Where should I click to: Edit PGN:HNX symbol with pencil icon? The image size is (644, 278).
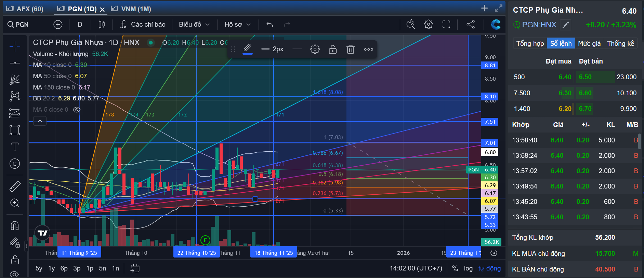[x=566, y=25]
